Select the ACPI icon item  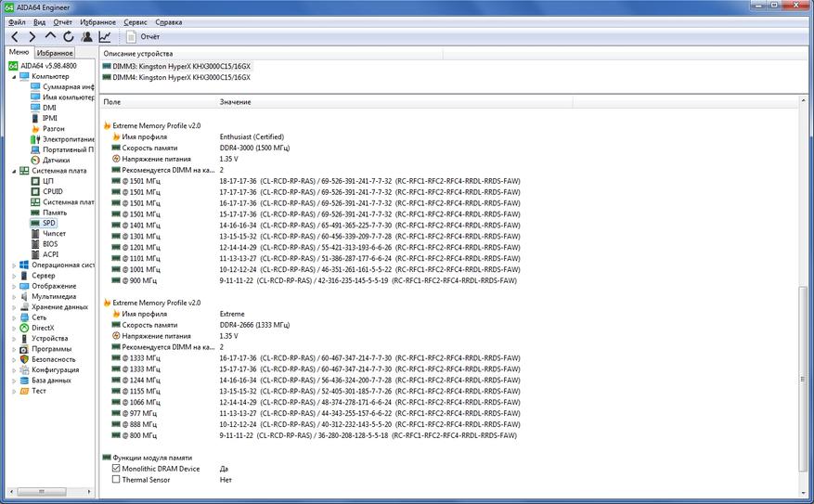(x=35, y=254)
